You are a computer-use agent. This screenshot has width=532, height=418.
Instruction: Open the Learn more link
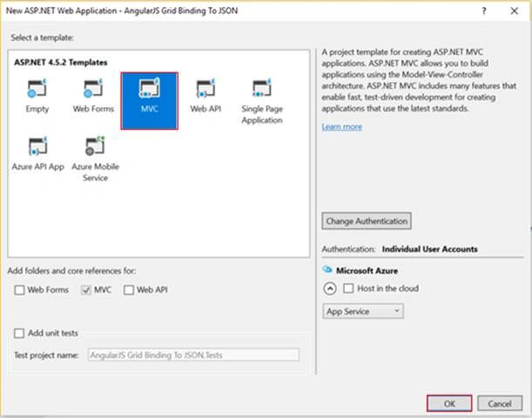[341, 126]
